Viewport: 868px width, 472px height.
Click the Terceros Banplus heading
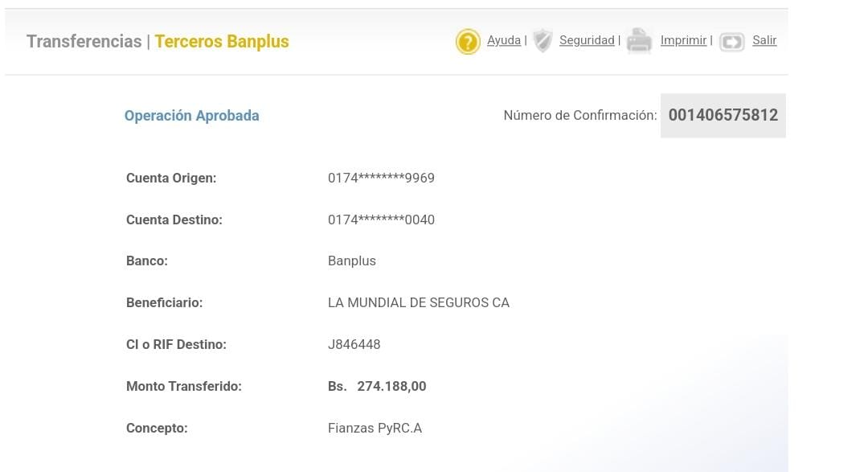(222, 42)
